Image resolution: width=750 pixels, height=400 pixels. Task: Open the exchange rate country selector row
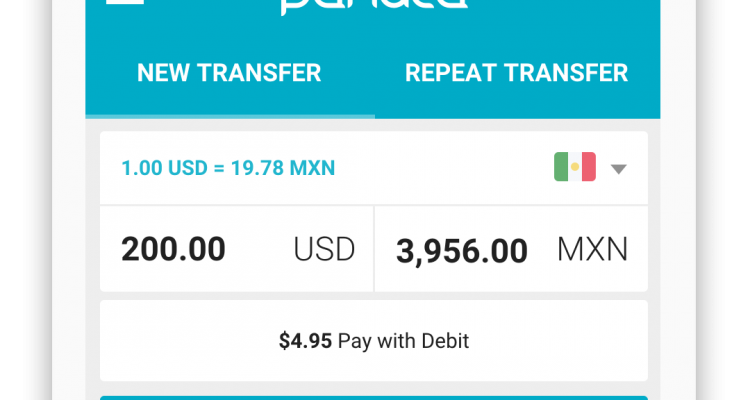click(374, 168)
